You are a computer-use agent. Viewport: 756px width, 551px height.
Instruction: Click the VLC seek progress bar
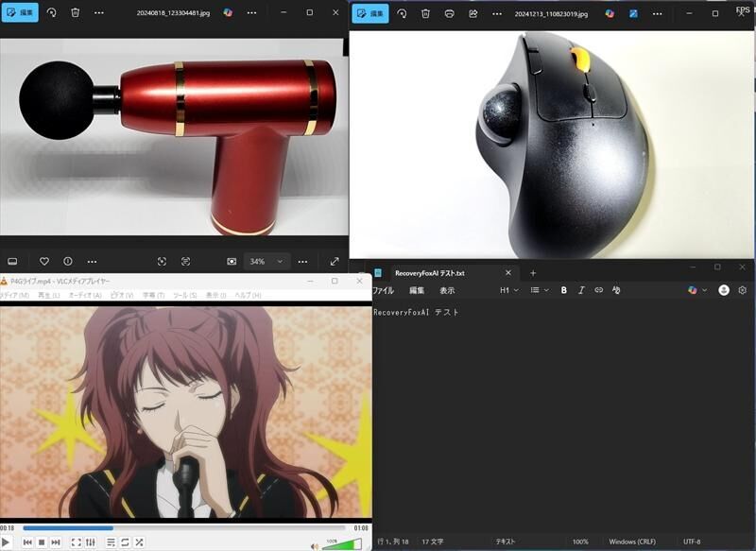pos(183,528)
